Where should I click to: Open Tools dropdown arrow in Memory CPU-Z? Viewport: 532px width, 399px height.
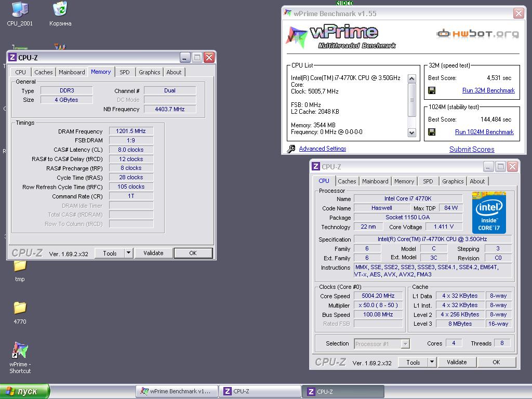(129, 253)
